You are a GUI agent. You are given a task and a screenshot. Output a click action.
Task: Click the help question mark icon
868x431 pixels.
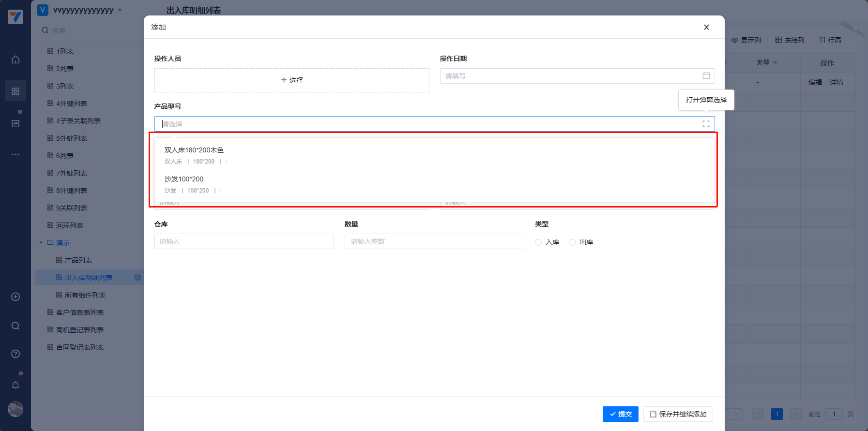[15, 354]
